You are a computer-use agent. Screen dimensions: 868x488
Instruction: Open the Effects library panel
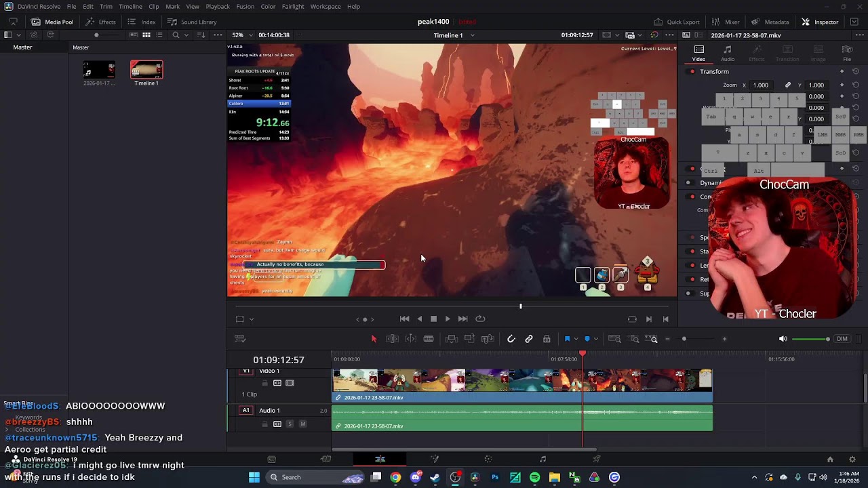pyautogui.click(x=100, y=22)
